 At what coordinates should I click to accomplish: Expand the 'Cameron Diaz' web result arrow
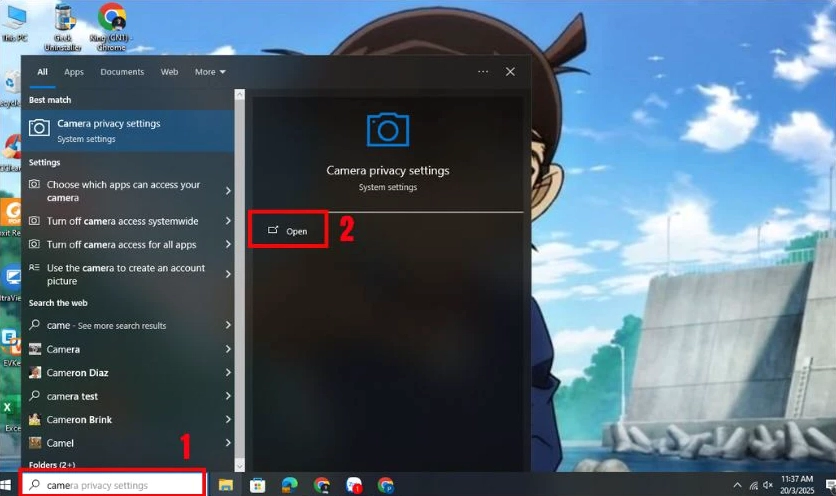[228, 373]
